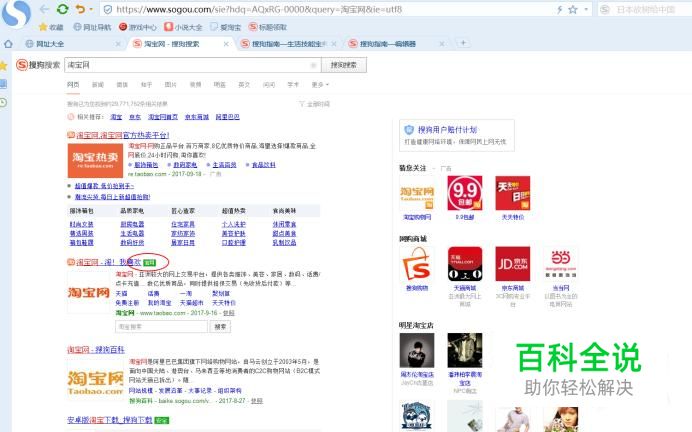Click the 免费注册 sublink under Taobao result
The image size is (692, 432).
click(127, 303)
